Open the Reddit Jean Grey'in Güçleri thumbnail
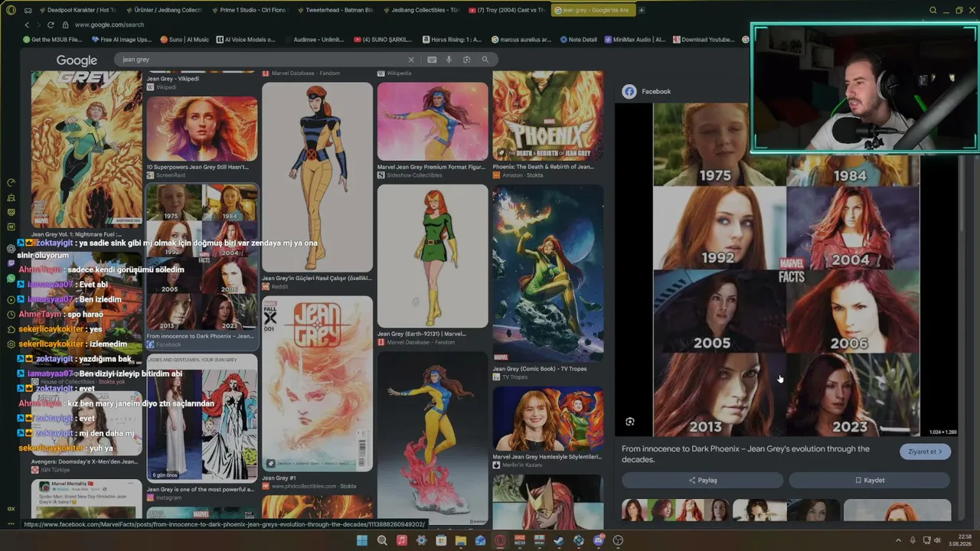Screen dimensions: 980x551 (x=317, y=178)
